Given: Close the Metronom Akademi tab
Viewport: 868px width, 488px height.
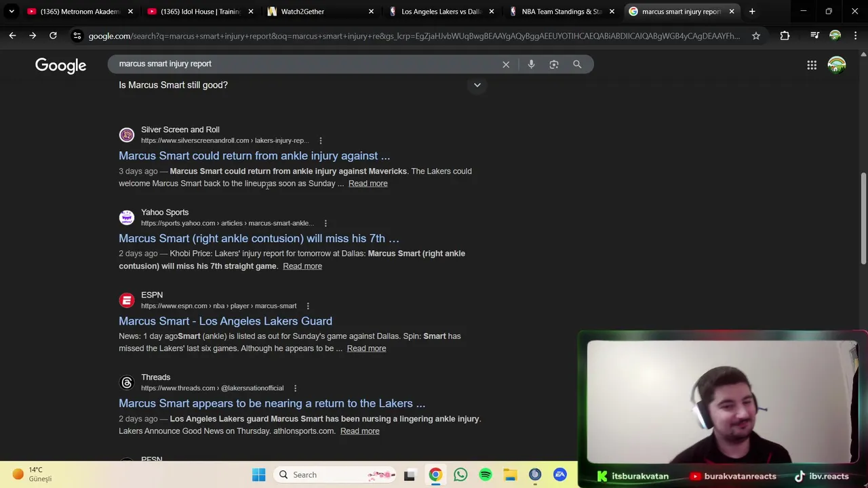Looking at the screenshot, I should point(130,12).
